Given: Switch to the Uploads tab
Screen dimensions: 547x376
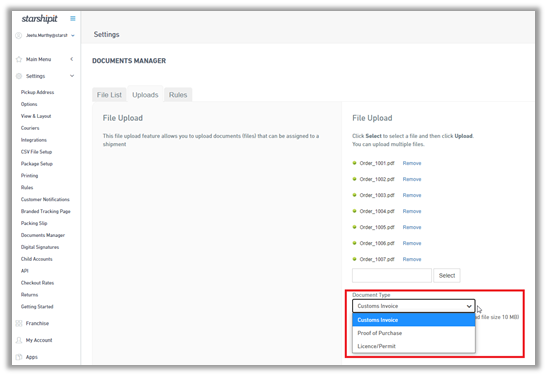Looking at the screenshot, I should pyautogui.click(x=145, y=95).
